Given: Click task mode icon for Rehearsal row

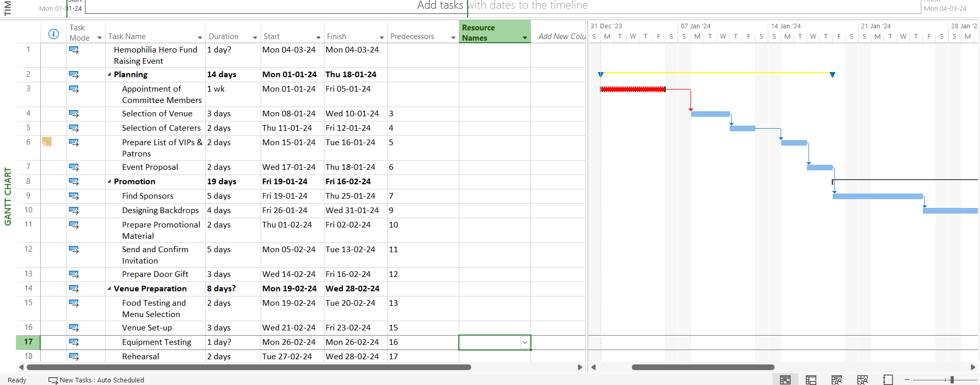Looking at the screenshot, I should tap(74, 357).
